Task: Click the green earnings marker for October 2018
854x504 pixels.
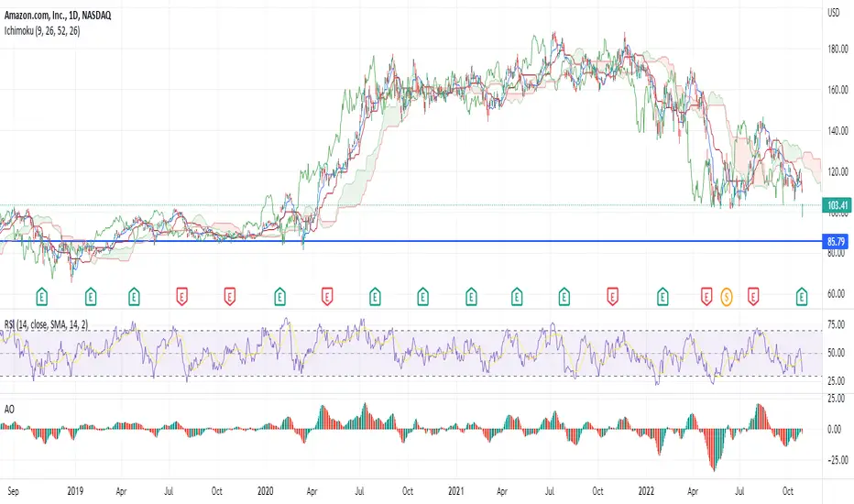Action: [42, 297]
